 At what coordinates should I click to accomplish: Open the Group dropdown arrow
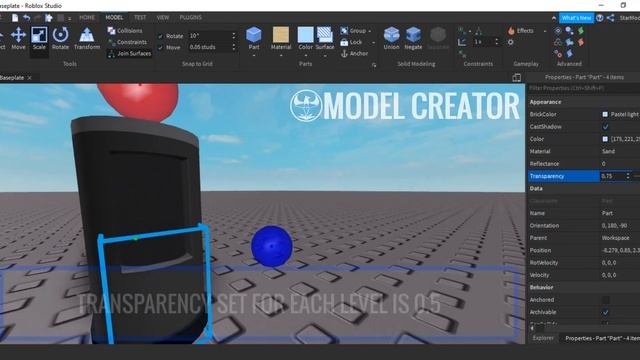coord(370,31)
